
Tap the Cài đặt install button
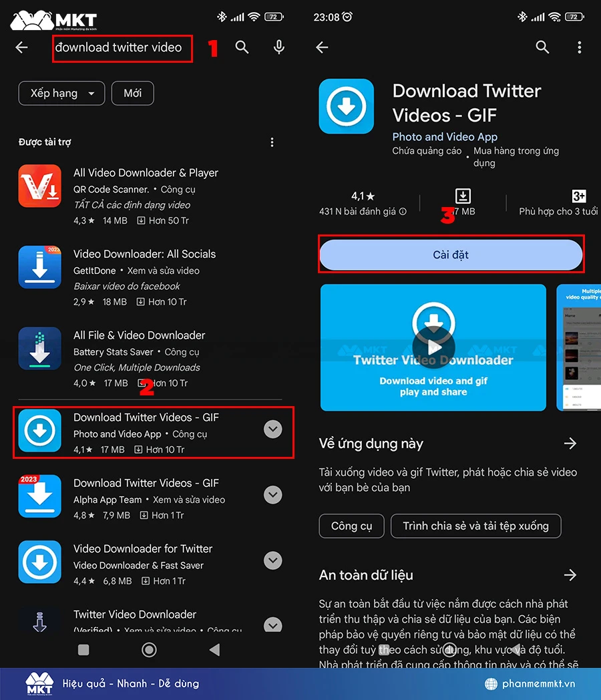point(451,255)
